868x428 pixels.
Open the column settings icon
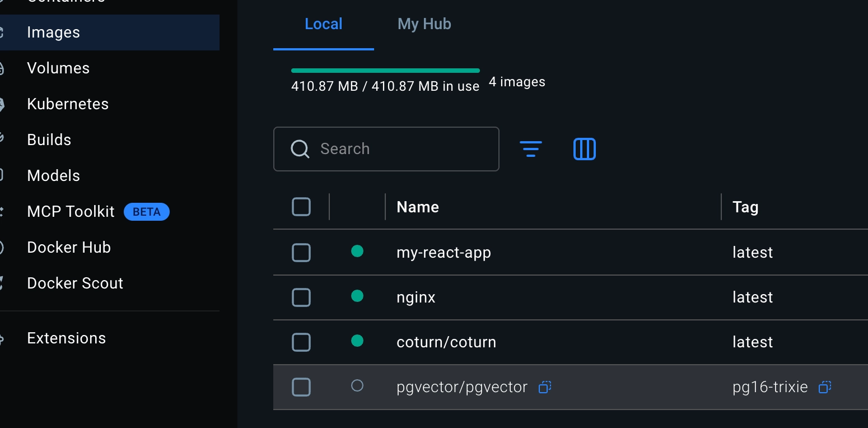pyautogui.click(x=584, y=149)
